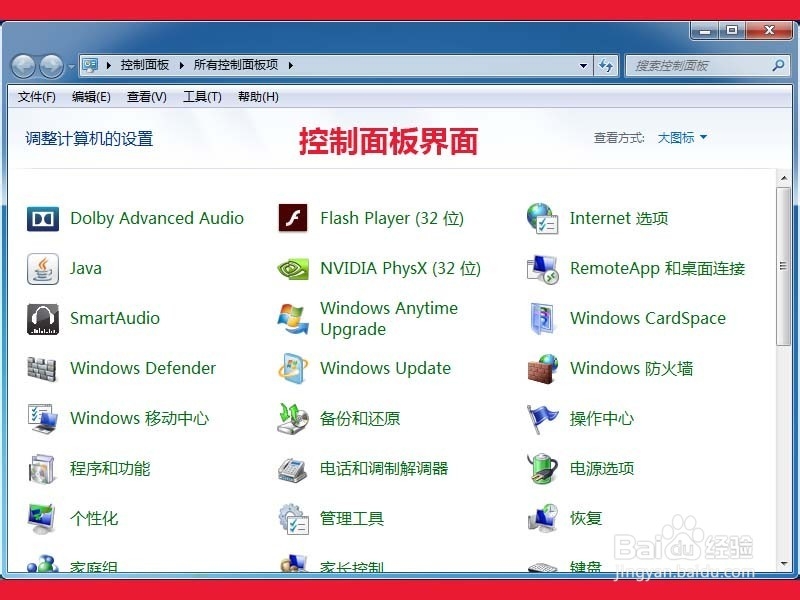The height and width of the screenshot is (600, 800).
Task: Click the Flash Player (32 位) icon
Action: pos(293,218)
